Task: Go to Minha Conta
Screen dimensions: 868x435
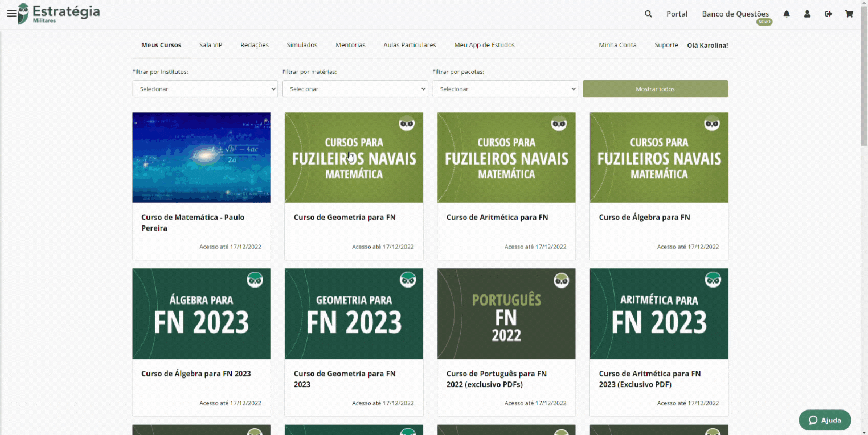Action: click(x=617, y=45)
